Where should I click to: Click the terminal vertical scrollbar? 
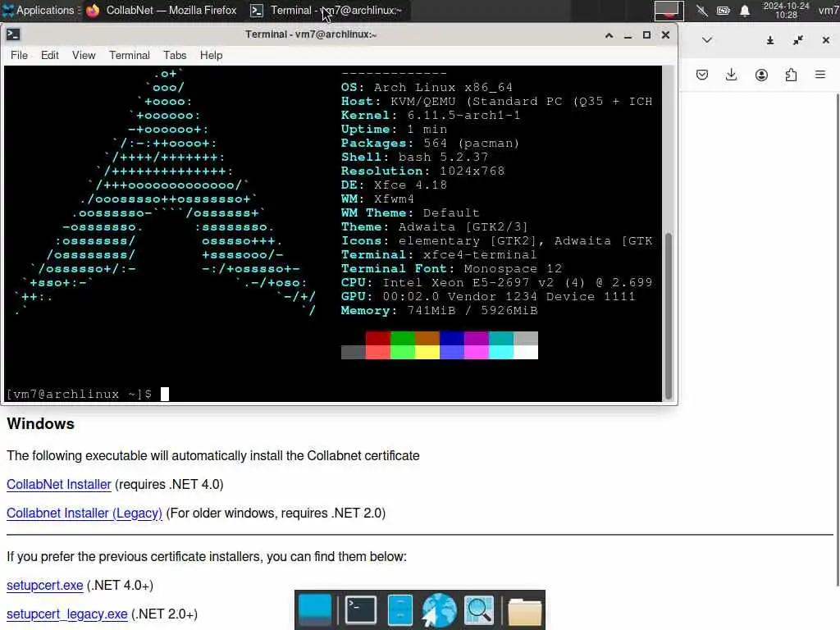668,316
